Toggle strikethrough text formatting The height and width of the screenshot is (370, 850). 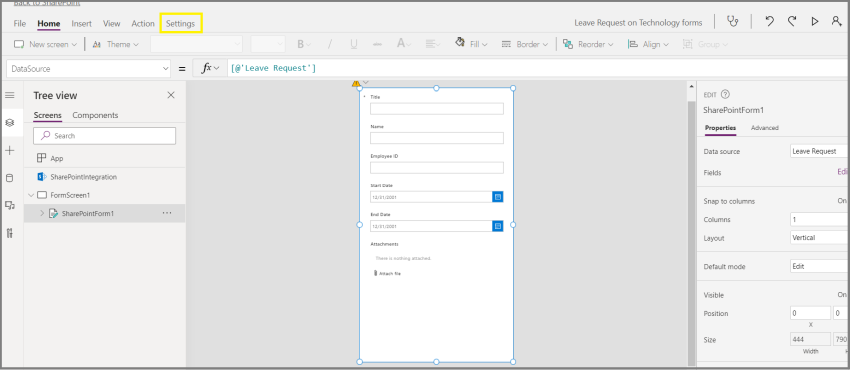[x=378, y=44]
